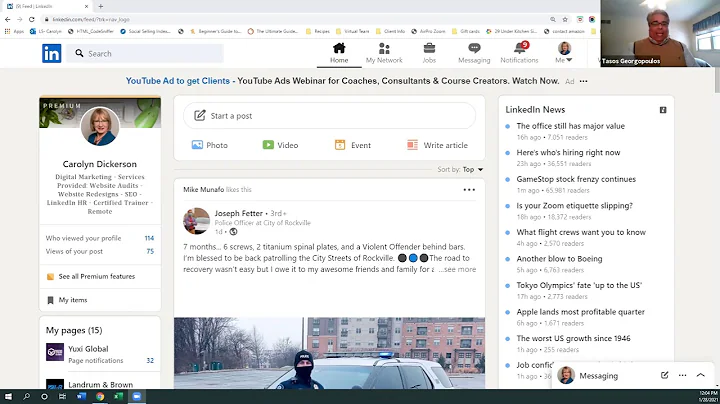Open the Messaging nav item
The image size is (720, 404).
tap(474, 53)
